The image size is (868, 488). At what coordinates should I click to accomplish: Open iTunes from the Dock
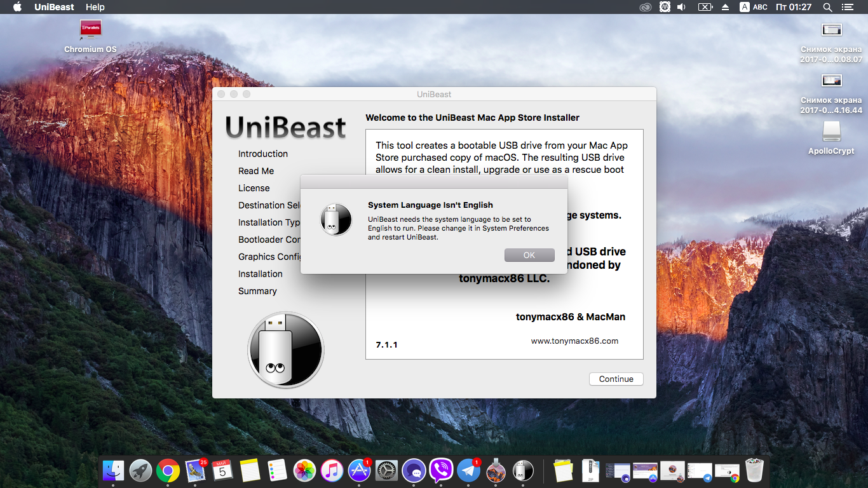(x=332, y=470)
